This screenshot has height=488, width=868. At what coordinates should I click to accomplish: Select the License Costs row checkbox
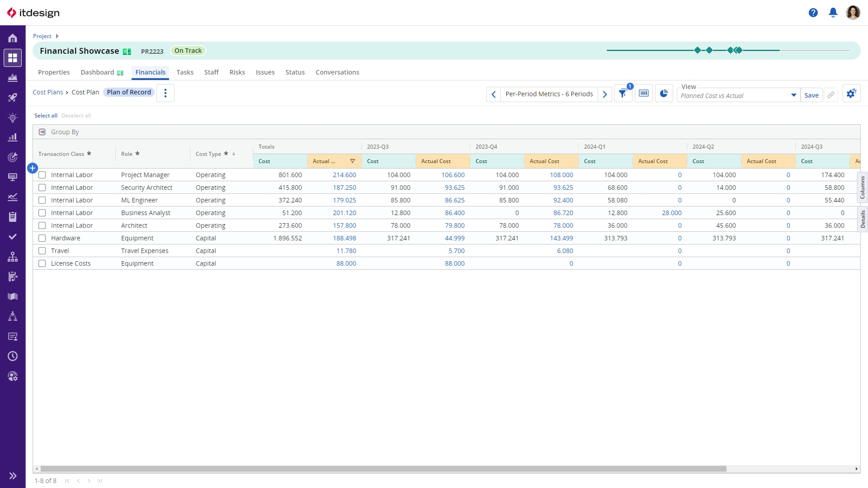[x=42, y=263]
